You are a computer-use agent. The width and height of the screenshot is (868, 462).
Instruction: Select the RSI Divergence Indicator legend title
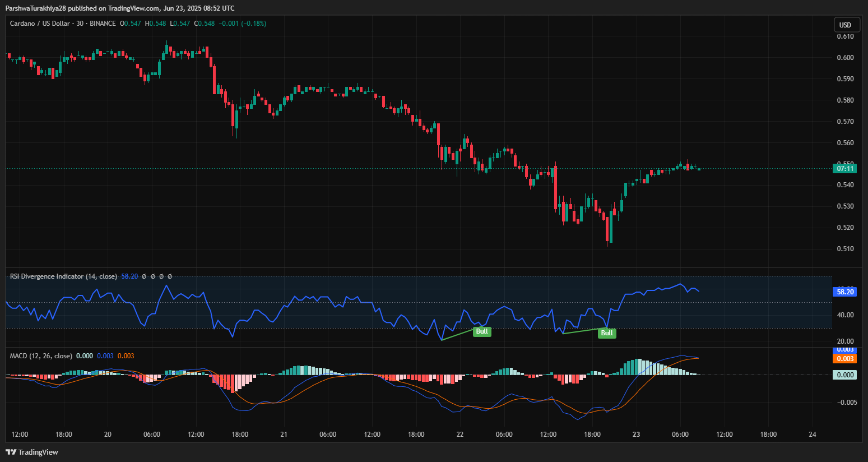pyautogui.click(x=63, y=276)
